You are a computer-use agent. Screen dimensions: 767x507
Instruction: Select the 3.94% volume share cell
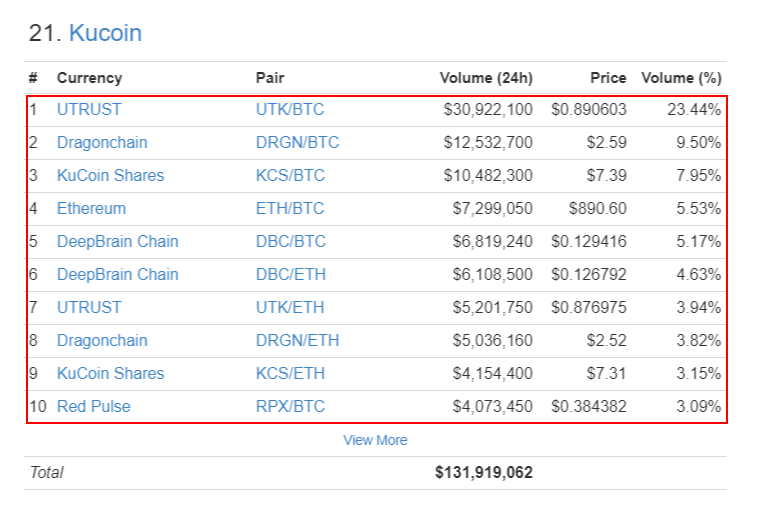coord(699,307)
